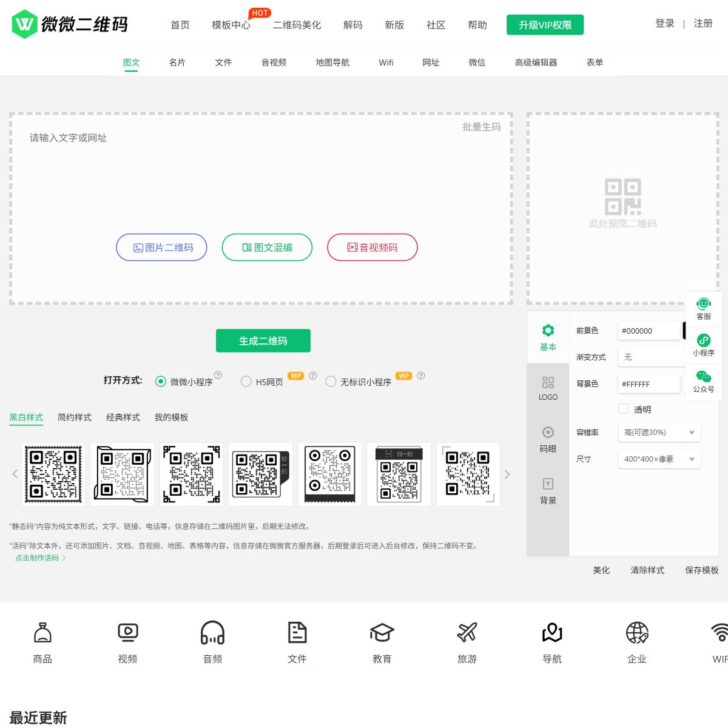The image size is (728, 728).
Task: Select the 视频 category icon
Action: (x=127, y=633)
